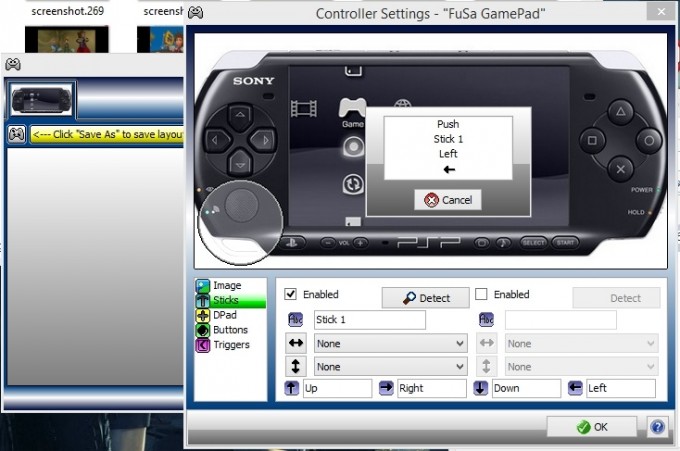Viewport: 680px width, 451px height.
Task: Toggle the Stick 1 Enabled checkbox
Action: [291, 294]
